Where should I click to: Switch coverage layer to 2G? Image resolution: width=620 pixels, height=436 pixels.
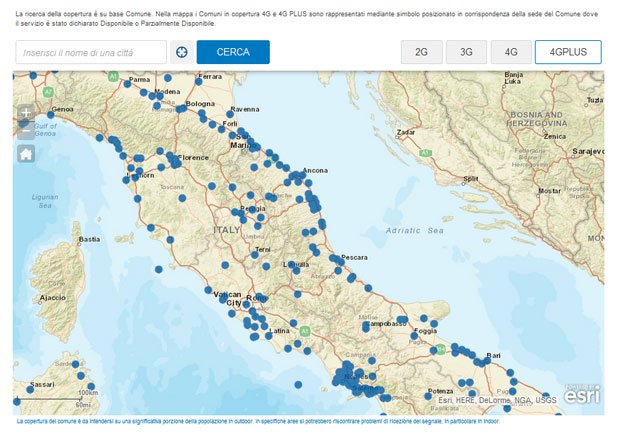(x=421, y=52)
